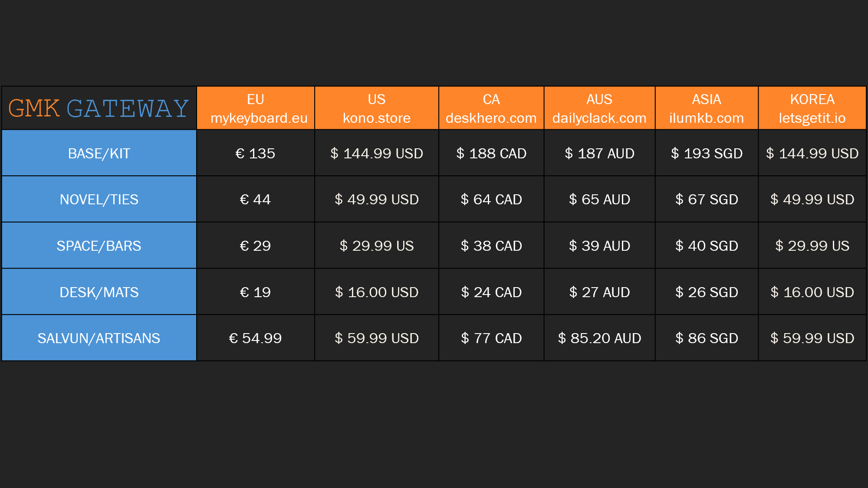The width and height of the screenshot is (868, 488).
Task: Click the € 54.99 price cell
Action: coord(255,338)
